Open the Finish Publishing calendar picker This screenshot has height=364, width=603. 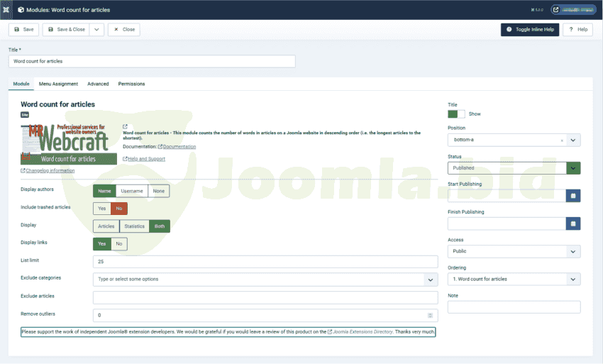pyautogui.click(x=573, y=223)
